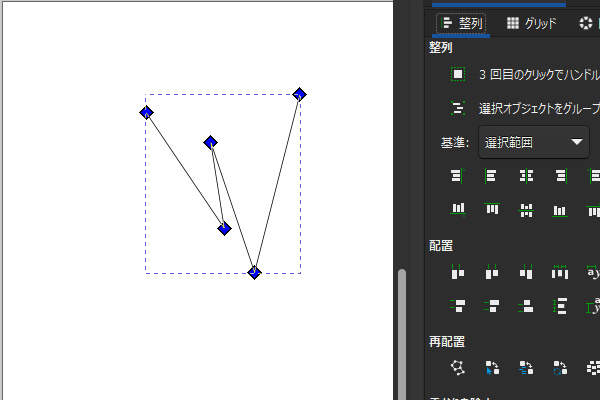Click align top edges icon
600x400 pixels.
(491, 209)
